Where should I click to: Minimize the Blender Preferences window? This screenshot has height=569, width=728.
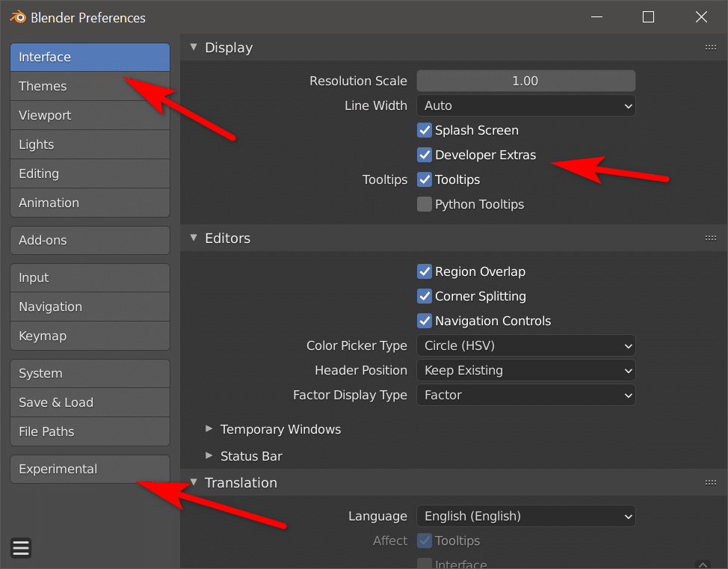(x=596, y=17)
